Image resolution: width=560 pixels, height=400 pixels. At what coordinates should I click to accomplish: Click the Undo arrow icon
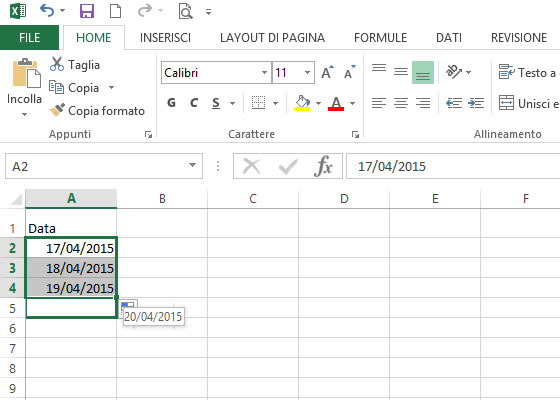pos(47,11)
